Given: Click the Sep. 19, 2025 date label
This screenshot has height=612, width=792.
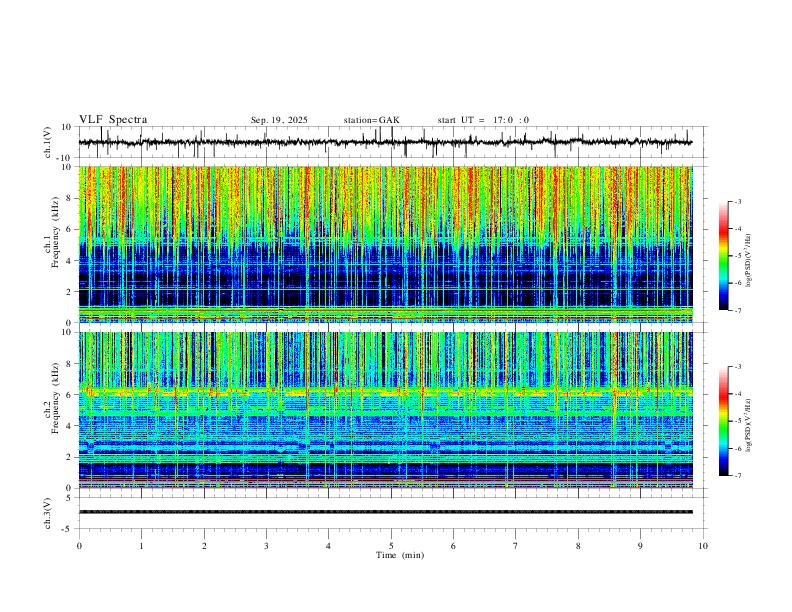Looking at the screenshot, I should pos(279,120).
